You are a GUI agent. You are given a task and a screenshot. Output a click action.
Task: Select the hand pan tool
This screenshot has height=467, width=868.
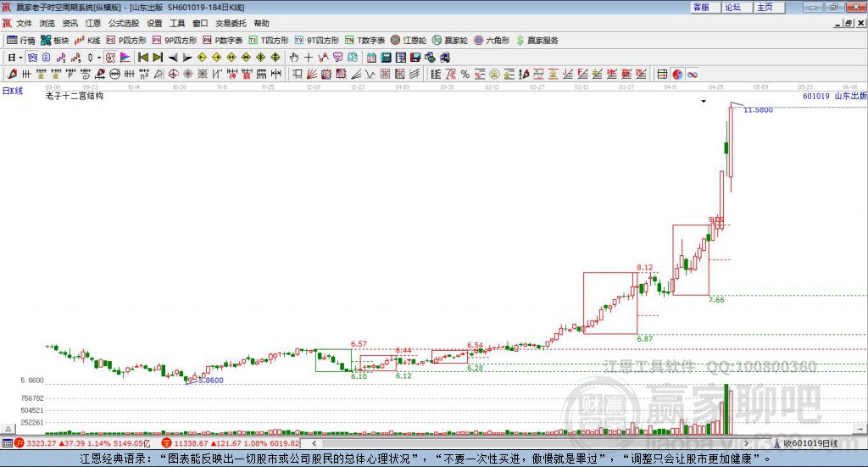[x=293, y=58]
